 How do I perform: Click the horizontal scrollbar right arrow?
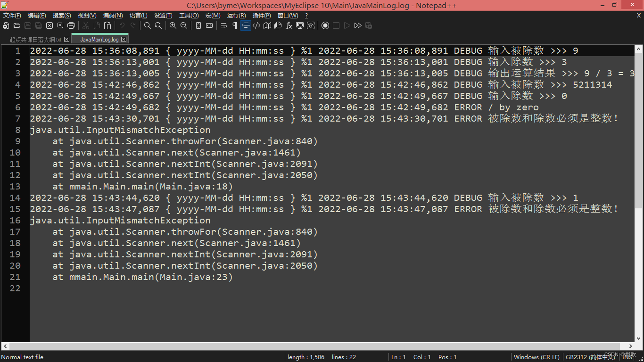pos(631,346)
